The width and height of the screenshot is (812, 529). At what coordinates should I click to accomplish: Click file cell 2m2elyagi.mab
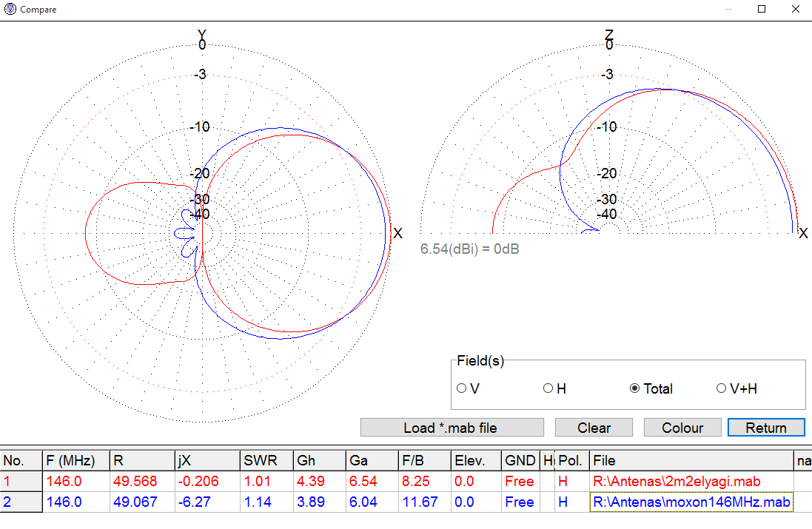691,482
